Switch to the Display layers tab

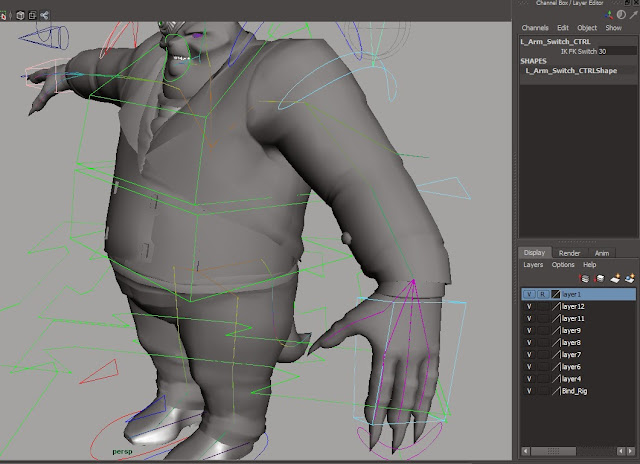tap(534, 253)
